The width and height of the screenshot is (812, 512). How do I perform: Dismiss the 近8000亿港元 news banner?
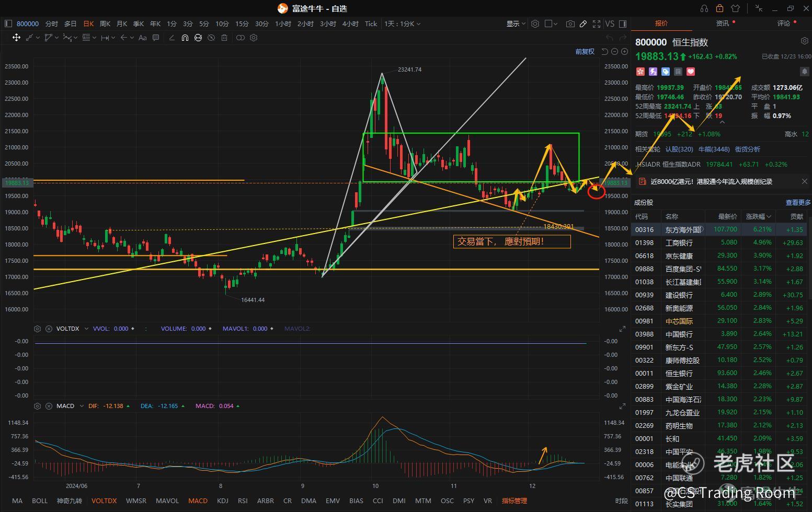804,181
